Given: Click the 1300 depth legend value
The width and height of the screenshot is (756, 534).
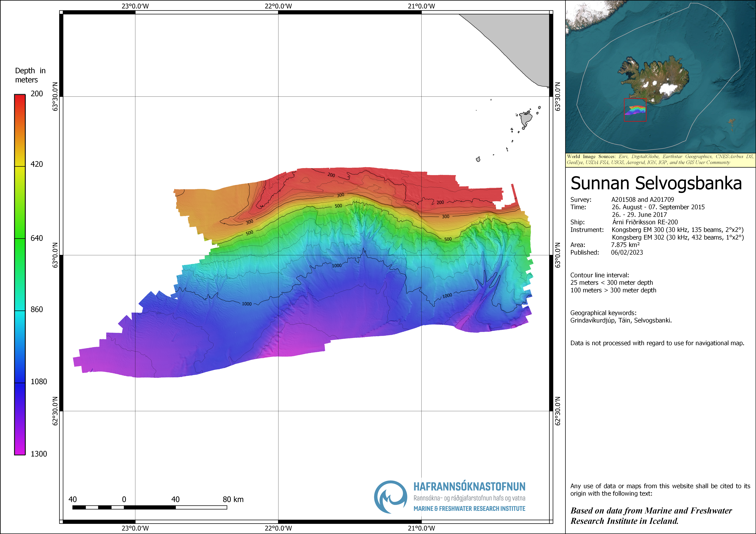Looking at the screenshot, I should (x=39, y=454).
